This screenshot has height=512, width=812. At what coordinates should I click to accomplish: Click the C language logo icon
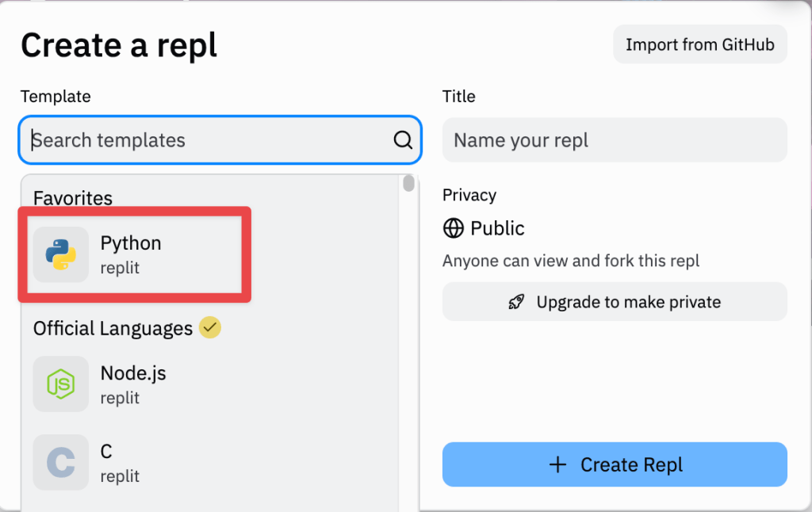(61, 463)
